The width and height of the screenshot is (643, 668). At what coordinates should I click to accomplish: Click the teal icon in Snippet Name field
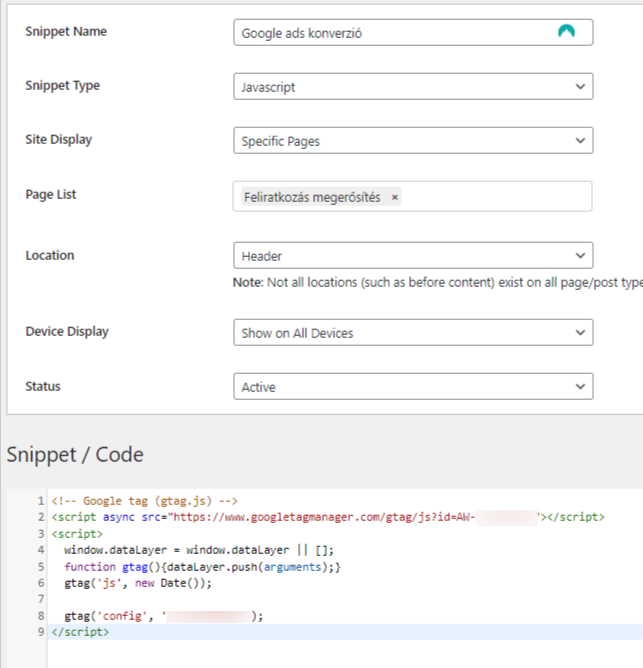[566, 31]
